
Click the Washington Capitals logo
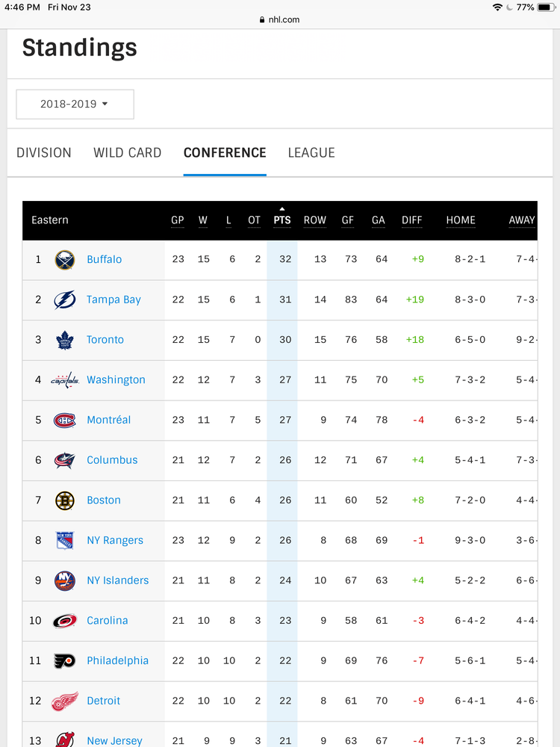point(65,380)
